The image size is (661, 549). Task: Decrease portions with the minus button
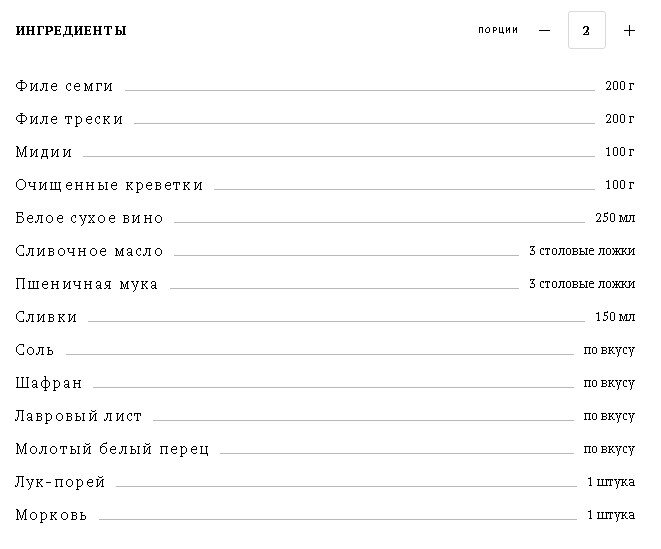tap(544, 30)
